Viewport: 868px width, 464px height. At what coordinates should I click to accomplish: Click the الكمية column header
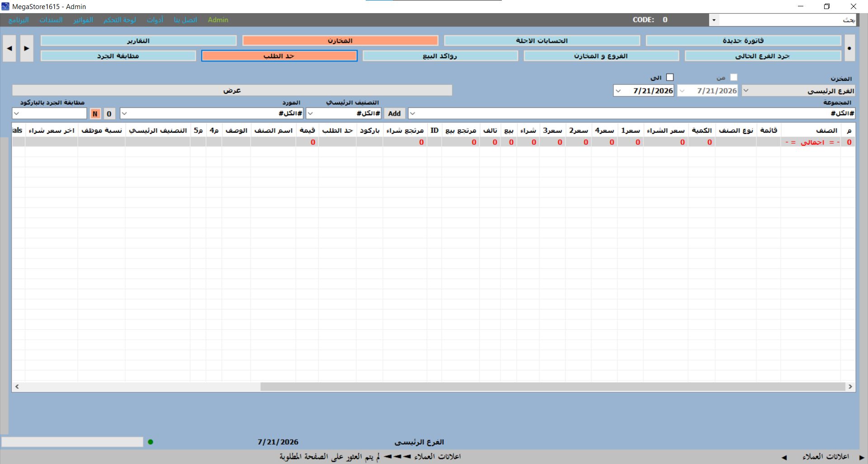tap(702, 131)
